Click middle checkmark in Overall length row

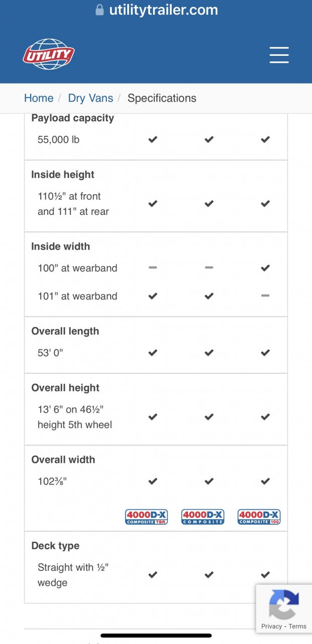tap(209, 353)
